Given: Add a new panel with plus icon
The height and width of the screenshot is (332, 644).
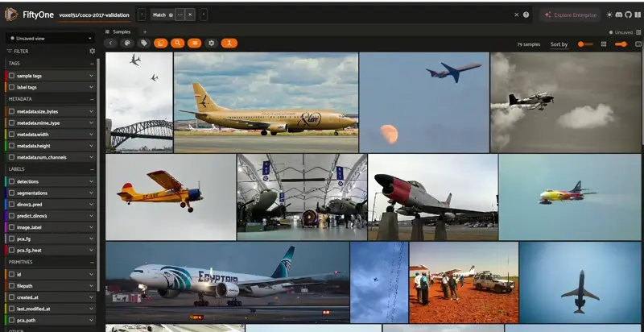Looking at the screenshot, I should (145, 31).
